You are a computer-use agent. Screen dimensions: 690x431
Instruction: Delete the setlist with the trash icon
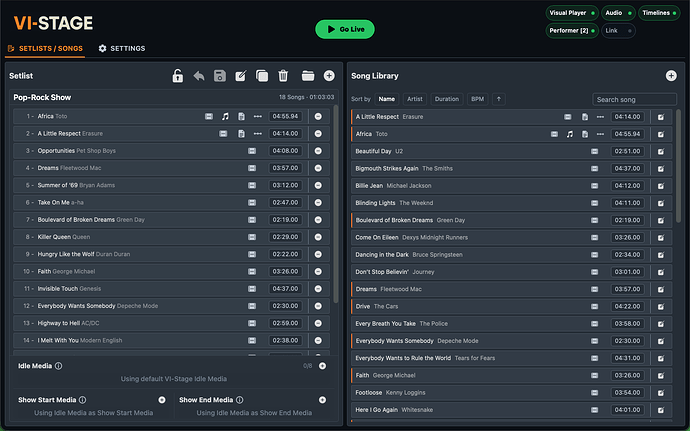(x=283, y=76)
